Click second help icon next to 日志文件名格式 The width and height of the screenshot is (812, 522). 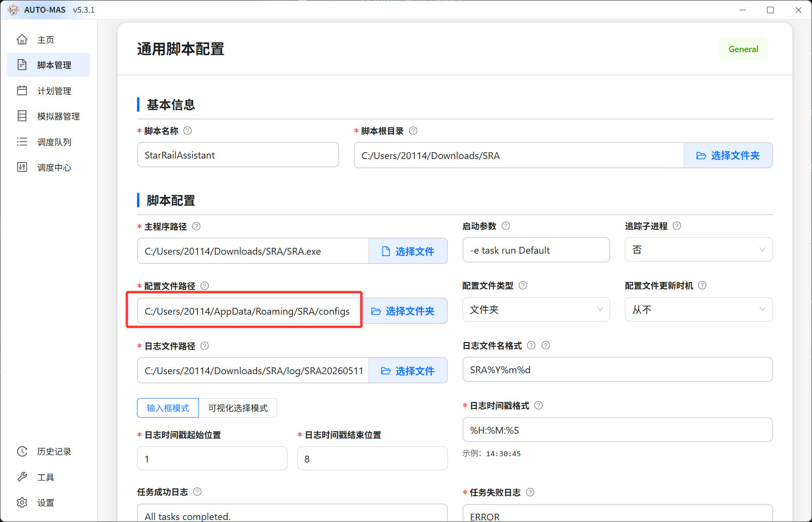pyautogui.click(x=546, y=345)
